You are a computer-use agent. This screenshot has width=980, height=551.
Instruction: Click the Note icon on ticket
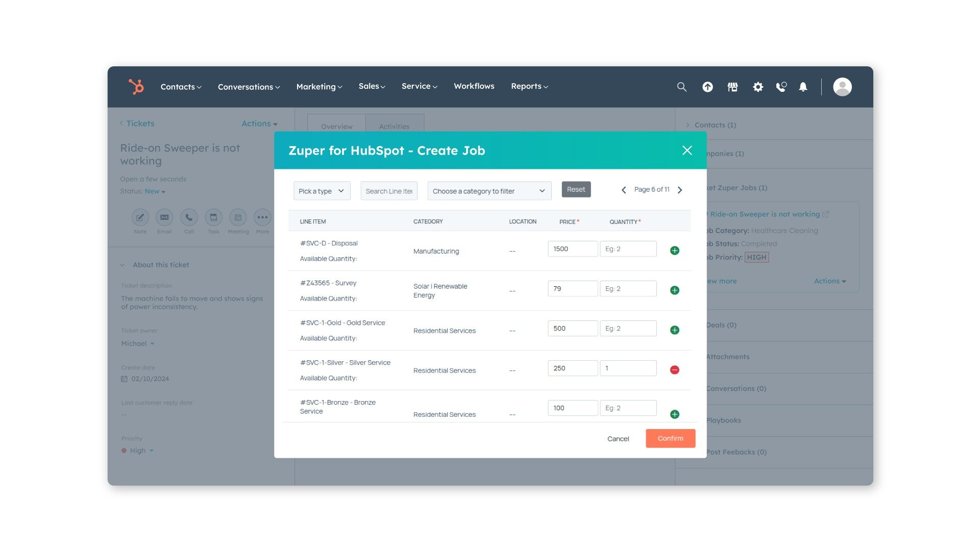[x=140, y=217]
